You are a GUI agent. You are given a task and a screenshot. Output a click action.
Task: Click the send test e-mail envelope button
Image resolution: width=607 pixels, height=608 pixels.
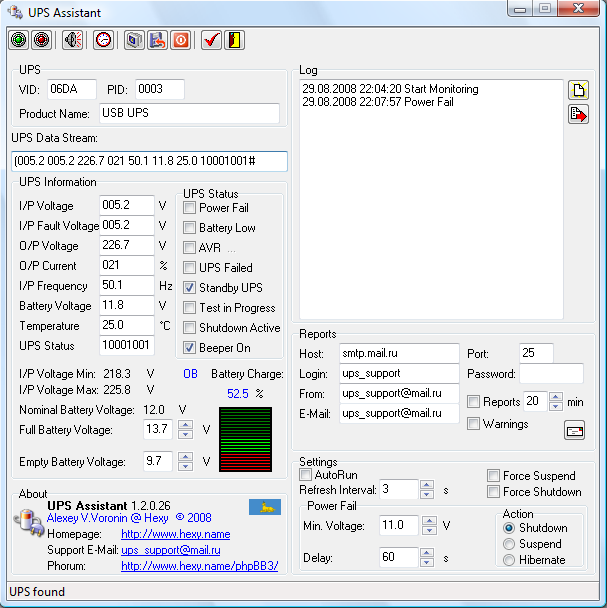pos(574,430)
